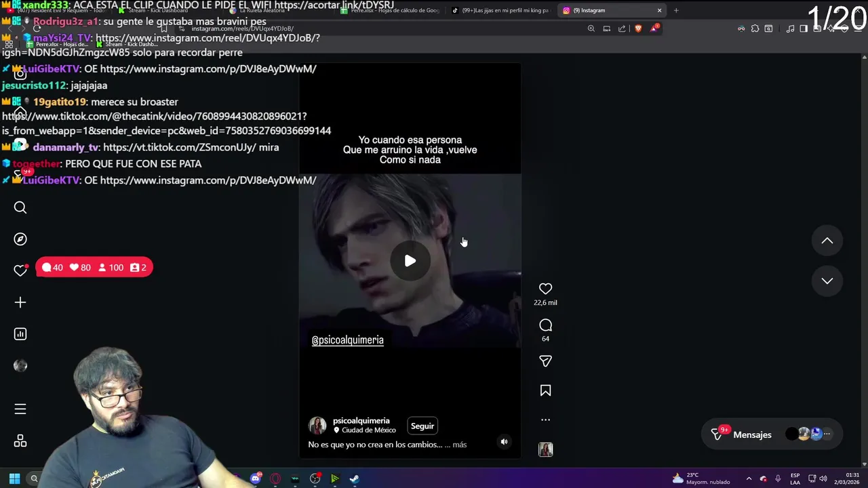Go to the next reel arrow

[827, 281]
